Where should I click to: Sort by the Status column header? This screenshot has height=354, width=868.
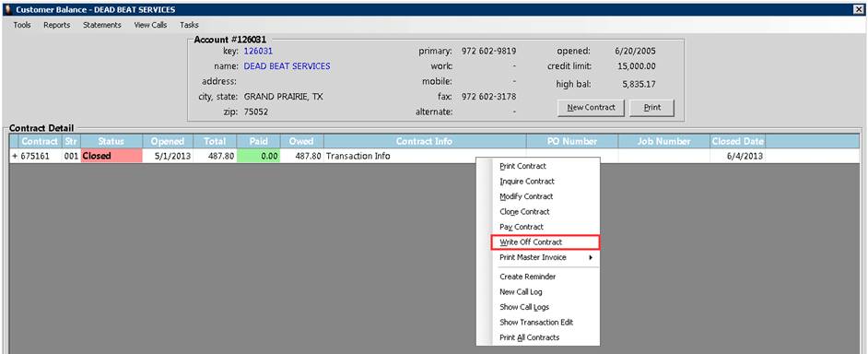point(111,141)
